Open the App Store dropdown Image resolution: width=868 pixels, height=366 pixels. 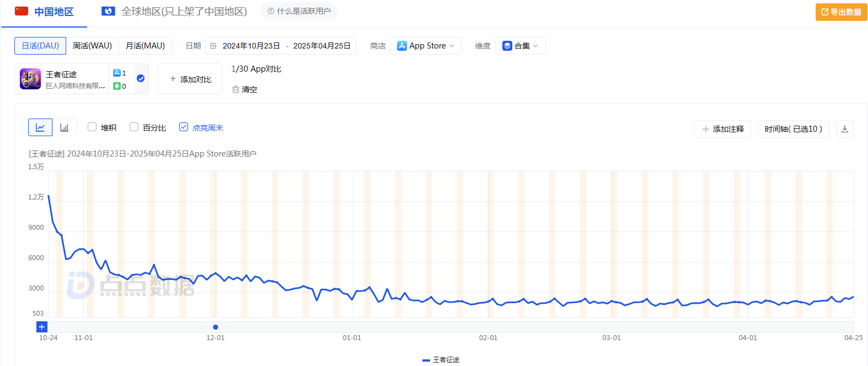pos(426,46)
